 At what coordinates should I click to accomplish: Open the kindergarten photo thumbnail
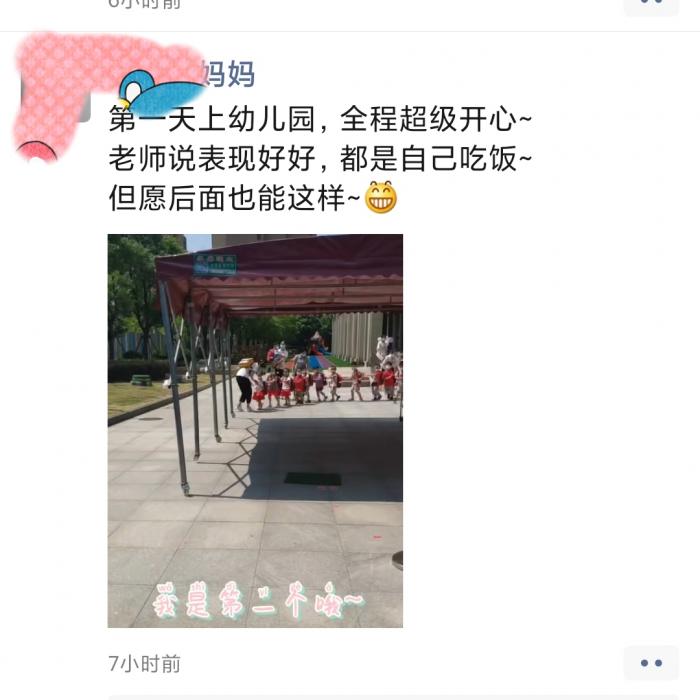255,431
